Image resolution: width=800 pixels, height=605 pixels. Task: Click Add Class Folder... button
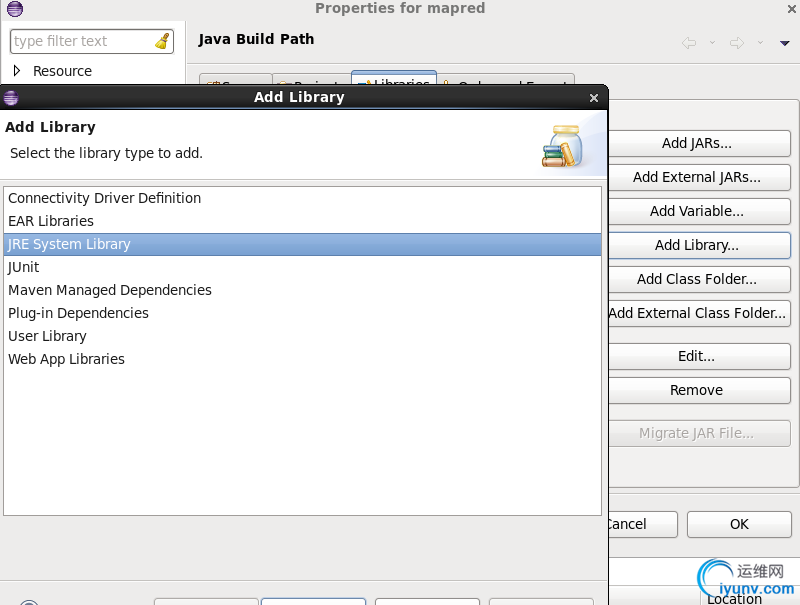click(x=699, y=279)
